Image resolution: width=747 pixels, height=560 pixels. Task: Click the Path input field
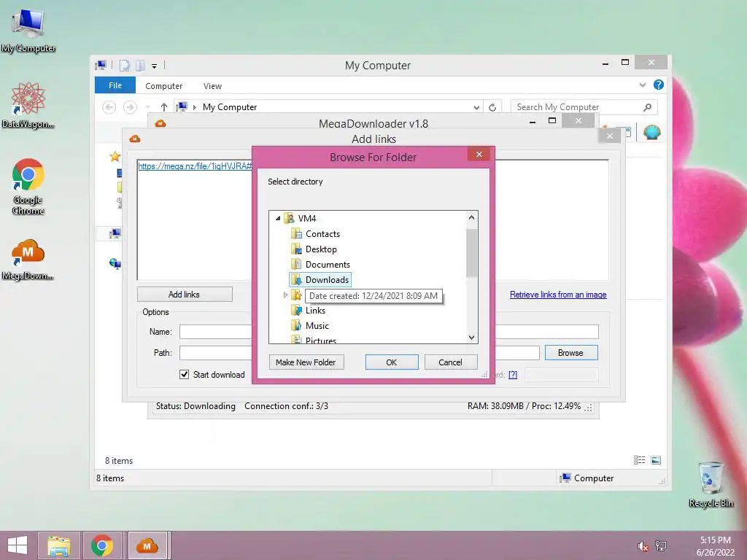359,352
